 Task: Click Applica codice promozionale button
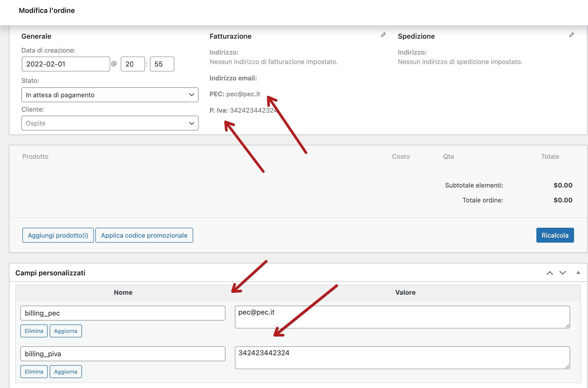click(144, 235)
